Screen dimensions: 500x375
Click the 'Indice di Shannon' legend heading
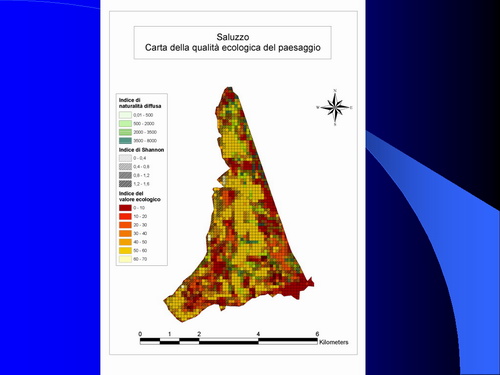tap(141, 150)
